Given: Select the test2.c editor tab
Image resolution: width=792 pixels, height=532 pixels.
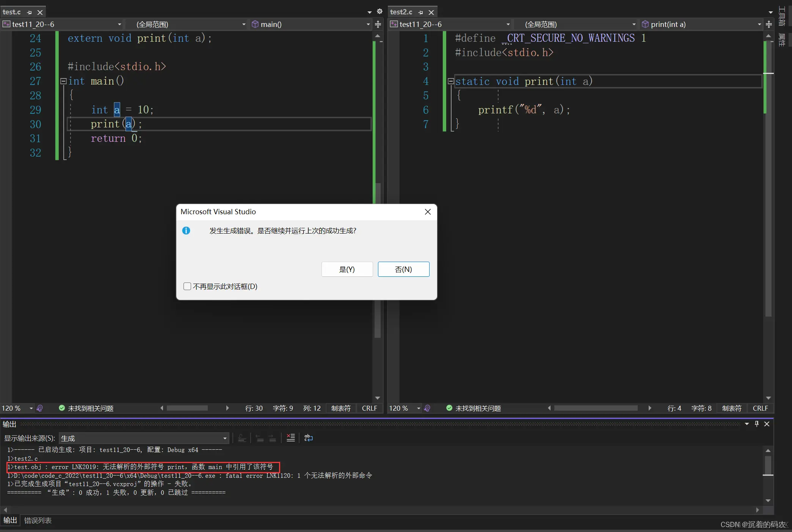Looking at the screenshot, I should [401, 12].
